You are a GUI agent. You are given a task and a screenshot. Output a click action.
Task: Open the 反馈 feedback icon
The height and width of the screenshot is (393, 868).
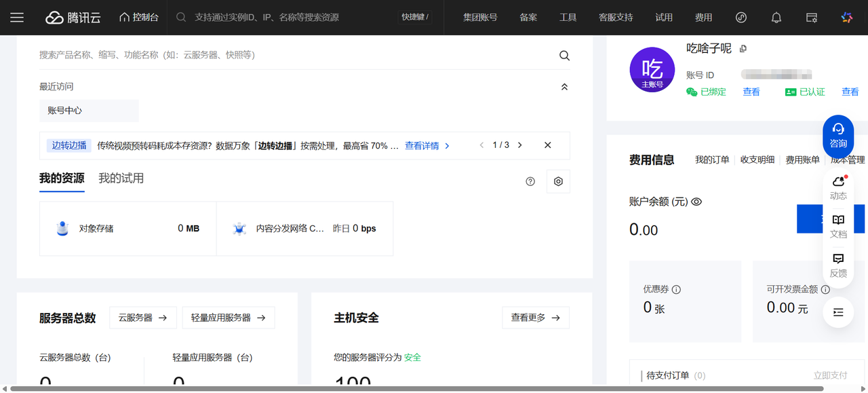pyautogui.click(x=838, y=265)
